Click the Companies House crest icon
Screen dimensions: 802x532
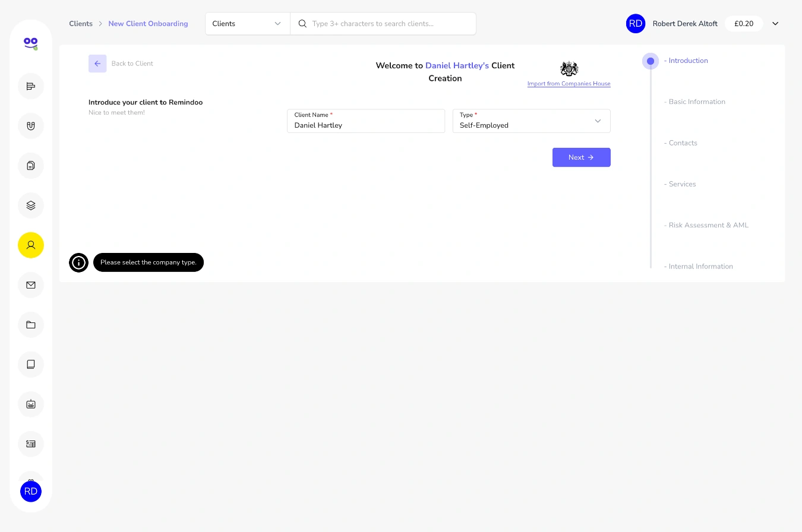(x=569, y=69)
